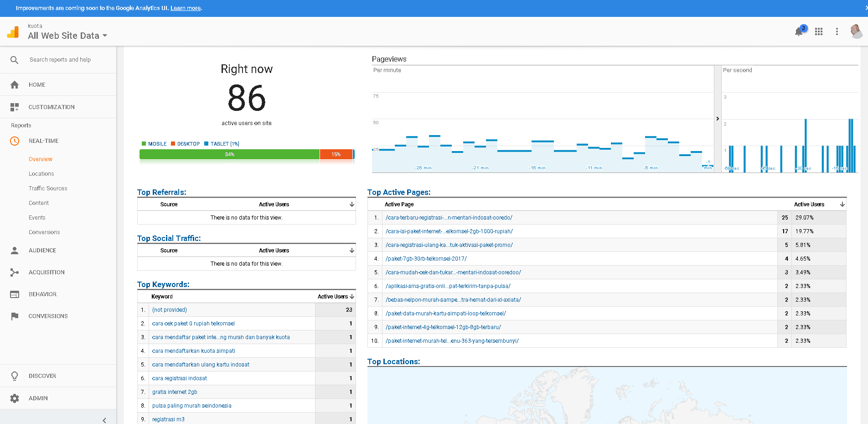868x424 pixels.
Task: Open the Google apps grid icon
Action: (819, 31)
